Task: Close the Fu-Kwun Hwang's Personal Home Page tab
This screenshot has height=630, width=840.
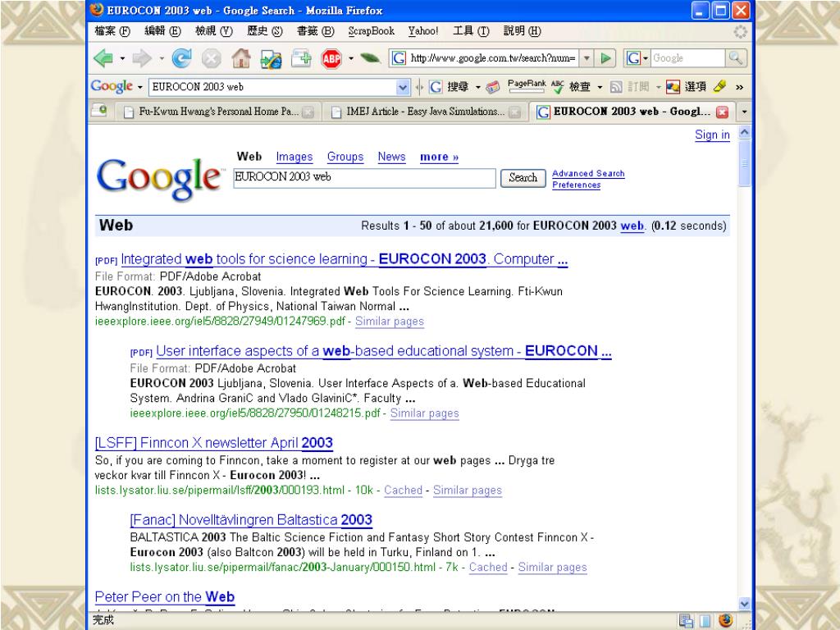Action: (308, 112)
